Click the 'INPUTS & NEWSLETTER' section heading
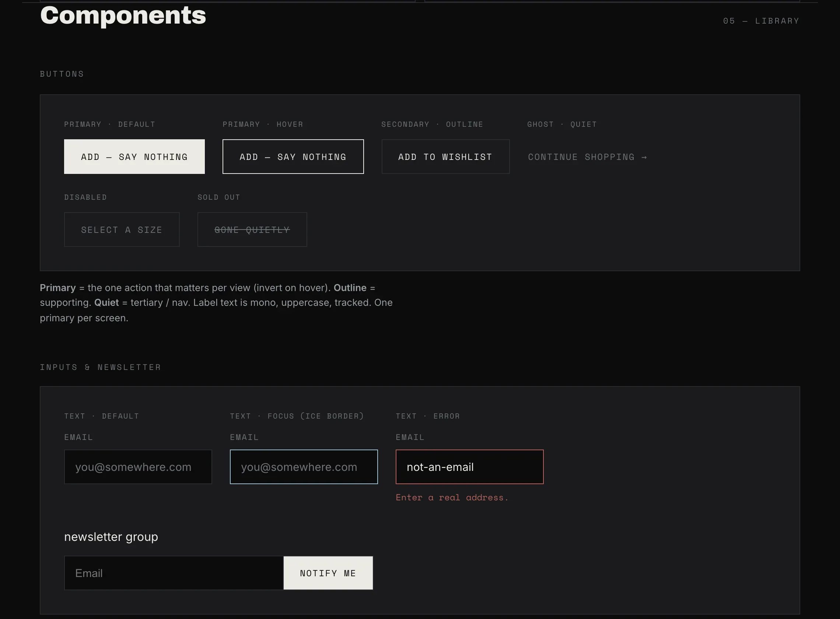Image resolution: width=840 pixels, height=619 pixels. (x=101, y=367)
